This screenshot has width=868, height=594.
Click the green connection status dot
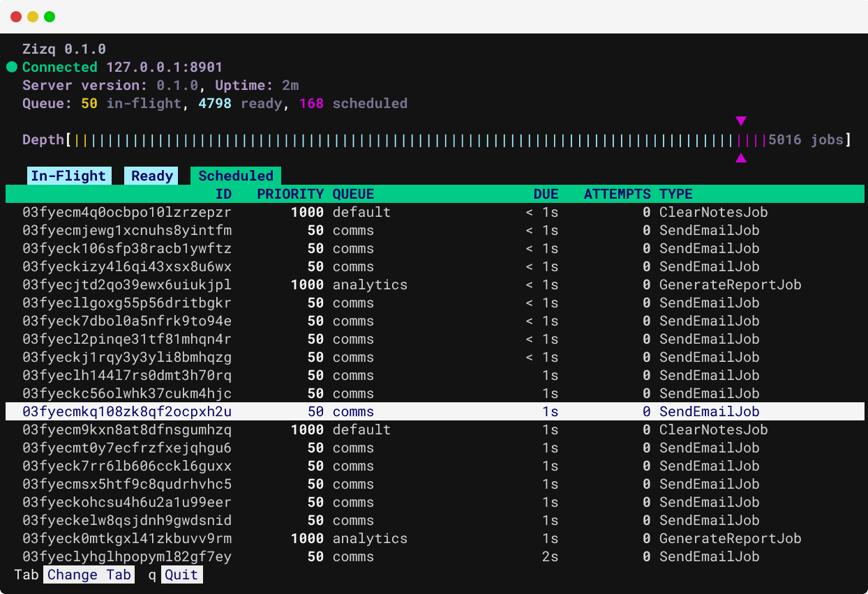pos(12,68)
